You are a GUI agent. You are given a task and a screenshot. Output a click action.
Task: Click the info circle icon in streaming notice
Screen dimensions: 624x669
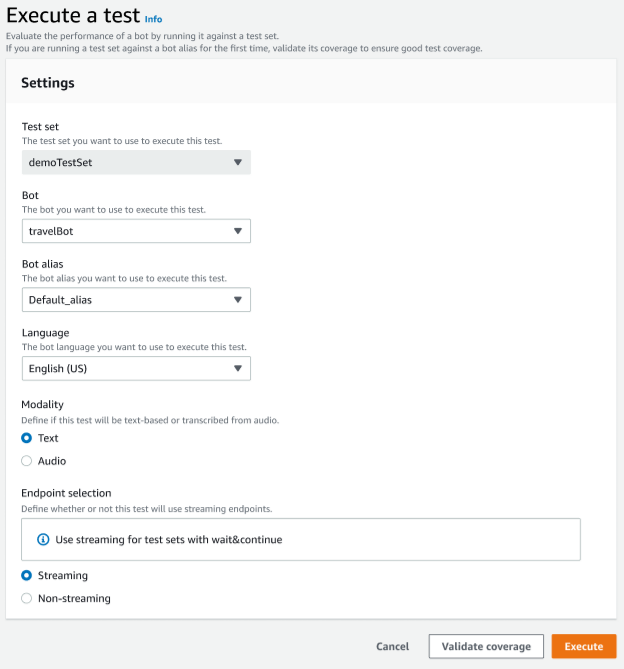point(43,539)
